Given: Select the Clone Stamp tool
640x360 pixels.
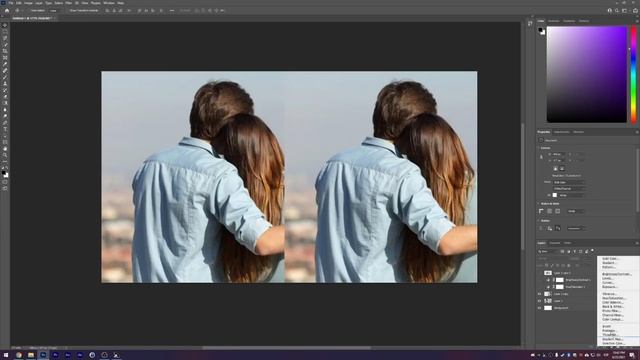Looking at the screenshot, I should [x=5, y=84].
